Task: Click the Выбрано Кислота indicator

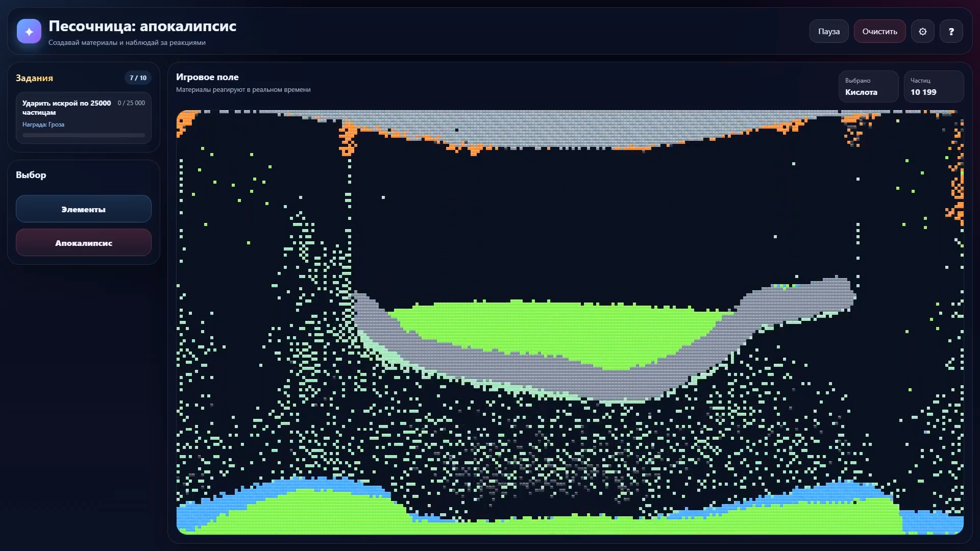Action: (868, 87)
